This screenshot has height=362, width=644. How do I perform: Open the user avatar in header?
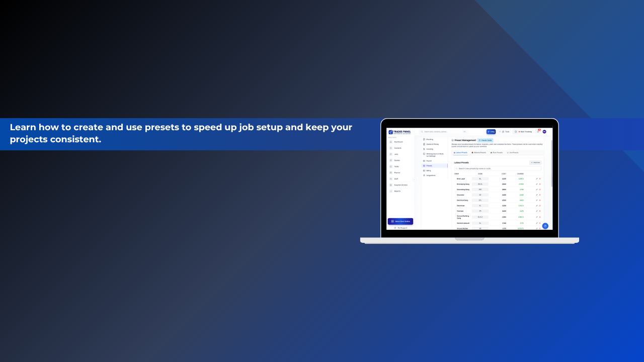[544, 132]
